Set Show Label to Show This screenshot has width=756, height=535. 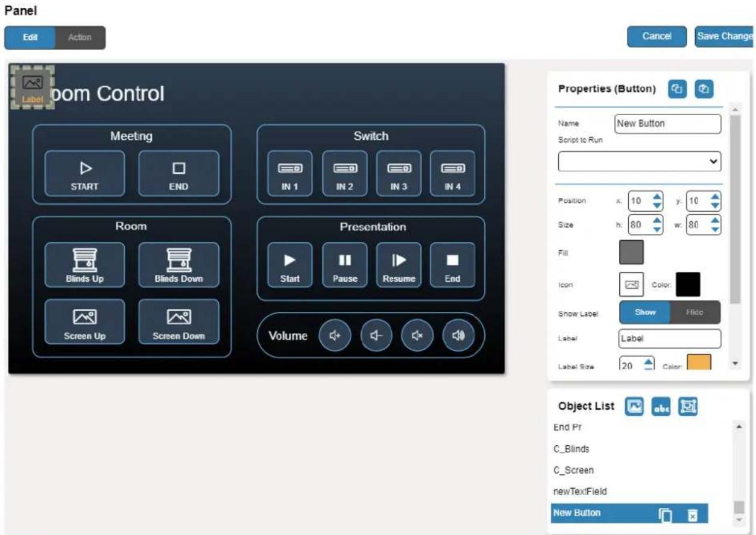point(644,312)
